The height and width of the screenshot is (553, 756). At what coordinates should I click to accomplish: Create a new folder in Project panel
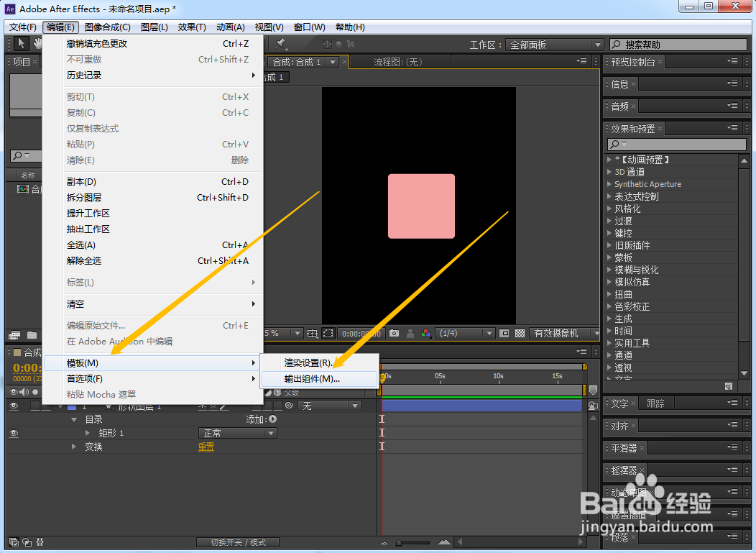[x=32, y=335]
